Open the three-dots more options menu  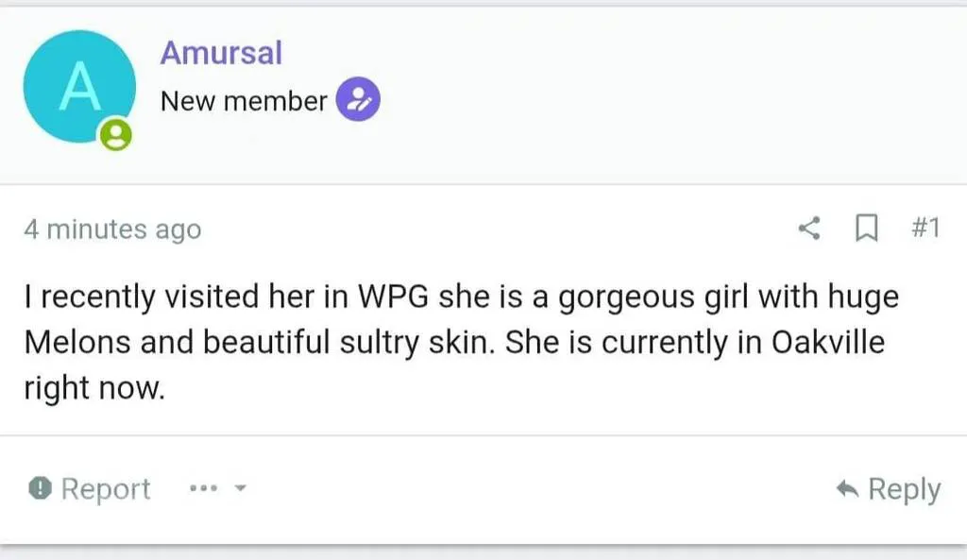(x=204, y=489)
